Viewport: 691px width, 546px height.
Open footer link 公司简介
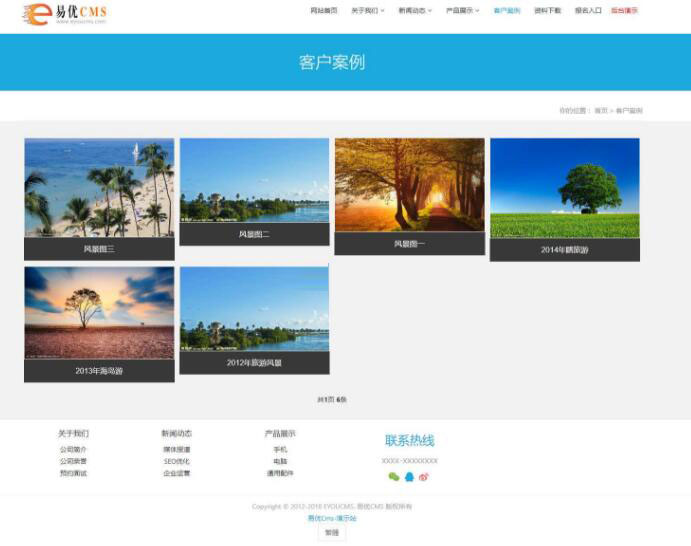[74, 449]
